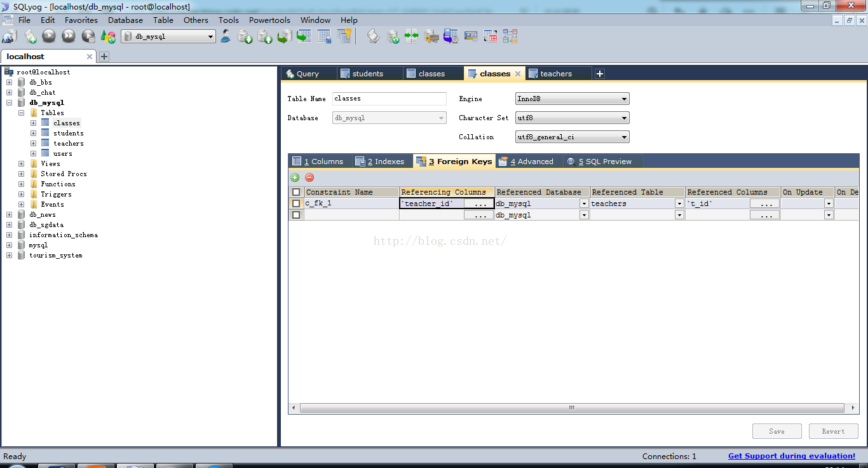This screenshot has width=868, height=468.
Task: Click Get Support during evaluation link
Action: coord(792,456)
